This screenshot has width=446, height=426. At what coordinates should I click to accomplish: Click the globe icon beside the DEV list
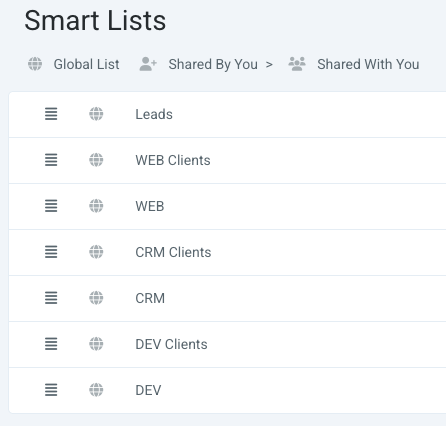pyautogui.click(x=96, y=390)
